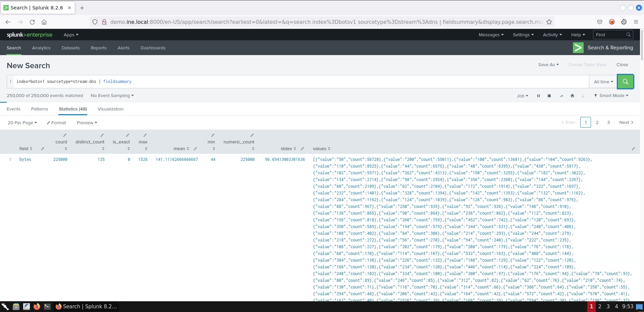Viewport: 644px width, 312px height.
Task: Stop the search job
Action: point(549,96)
